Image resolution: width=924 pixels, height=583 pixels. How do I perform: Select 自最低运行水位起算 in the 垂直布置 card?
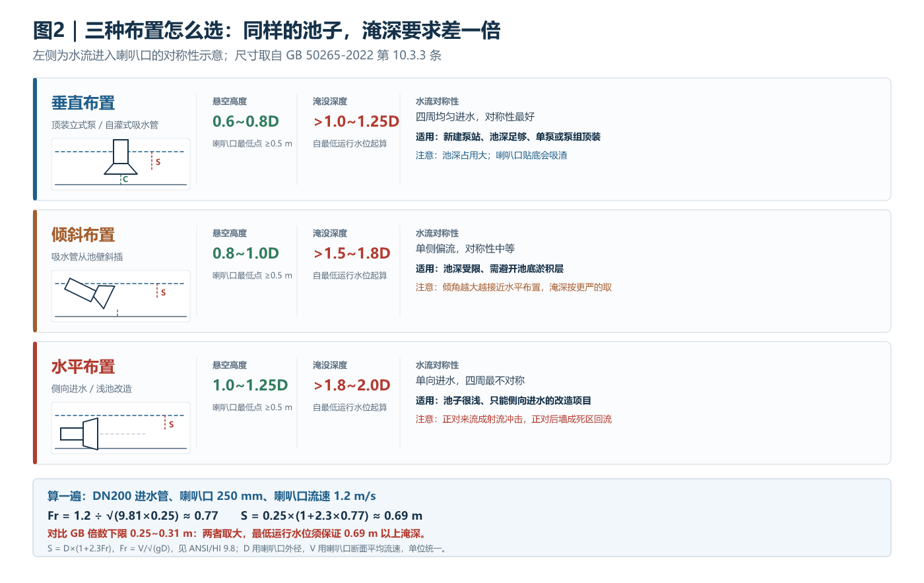350,143
